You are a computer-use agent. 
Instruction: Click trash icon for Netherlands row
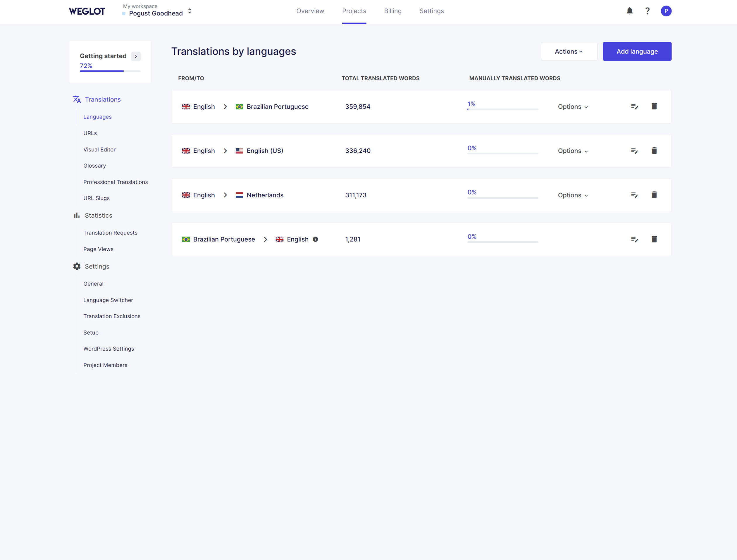(x=654, y=195)
